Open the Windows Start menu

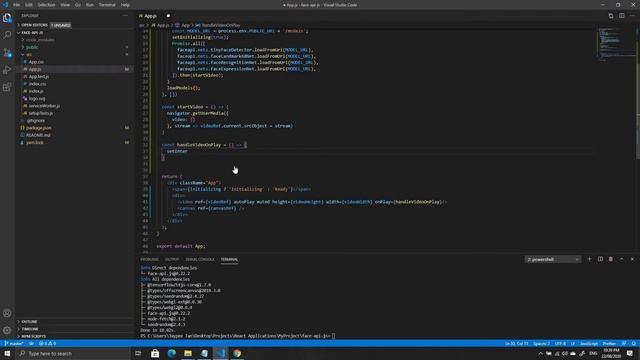pos(7,353)
